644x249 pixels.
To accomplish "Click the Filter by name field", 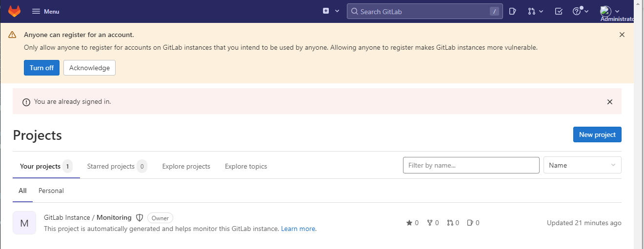I will [x=471, y=165].
